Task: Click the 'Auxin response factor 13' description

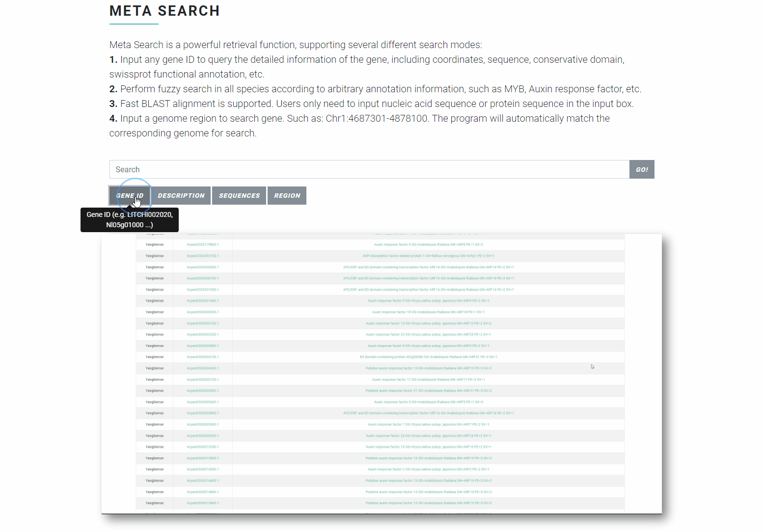Action: 429,323
